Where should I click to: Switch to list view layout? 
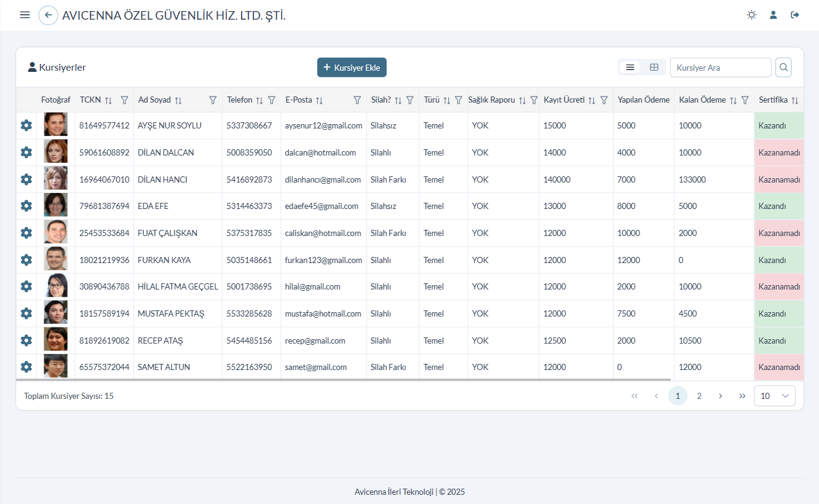pos(630,68)
